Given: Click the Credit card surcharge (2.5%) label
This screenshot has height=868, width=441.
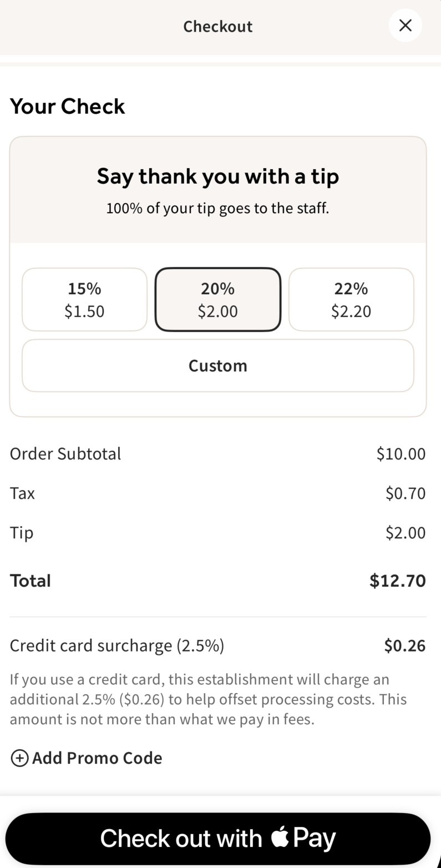Looking at the screenshot, I should (117, 646).
